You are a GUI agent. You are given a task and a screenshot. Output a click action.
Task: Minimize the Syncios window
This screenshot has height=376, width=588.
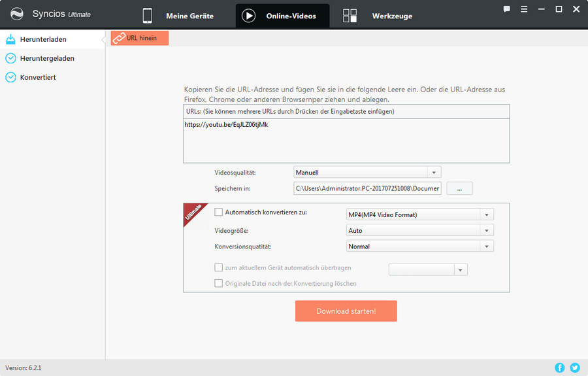541,9
